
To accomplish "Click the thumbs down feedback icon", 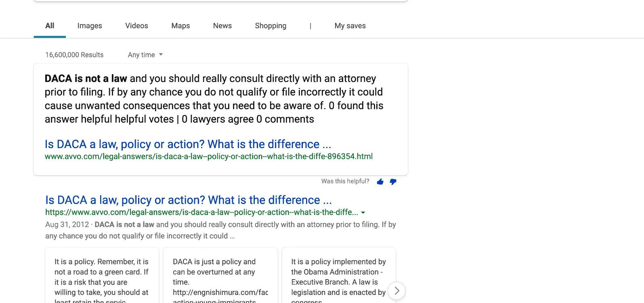I will coord(393,182).
